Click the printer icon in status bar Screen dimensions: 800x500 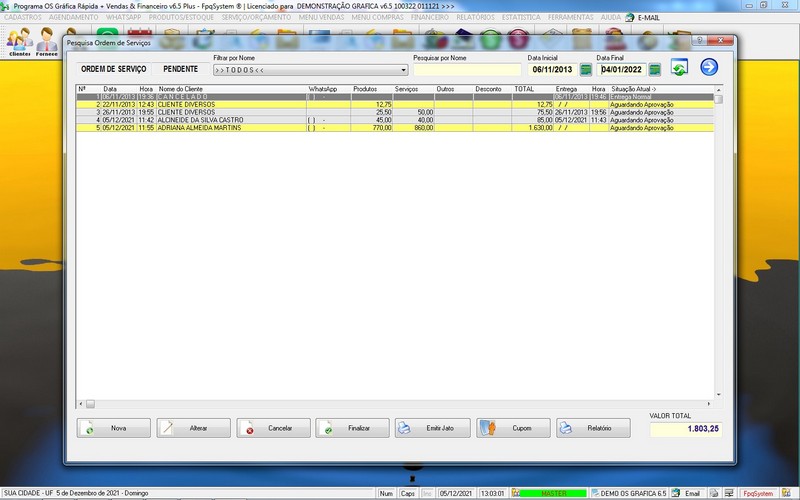(x=714, y=493)
